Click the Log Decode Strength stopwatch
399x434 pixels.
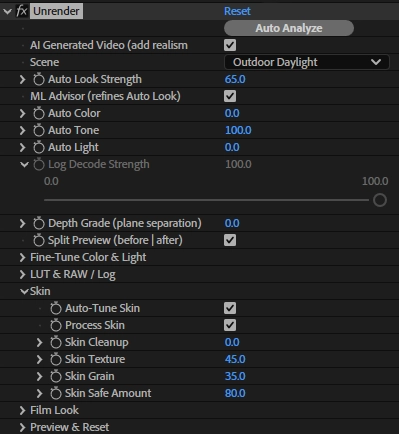[x=39, y=164]
